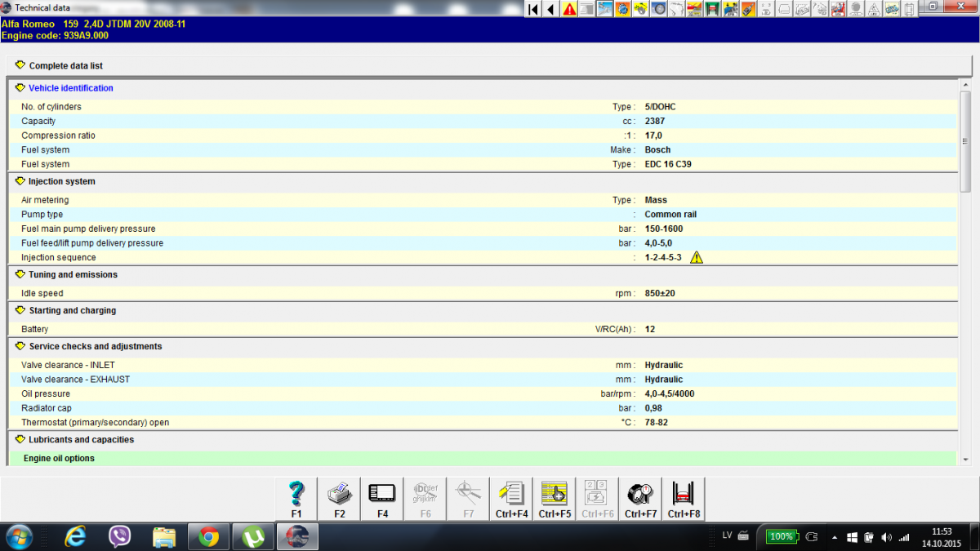Select the Engine oil options row
This screenshot has height=551, width=980.
pos(482,459)
